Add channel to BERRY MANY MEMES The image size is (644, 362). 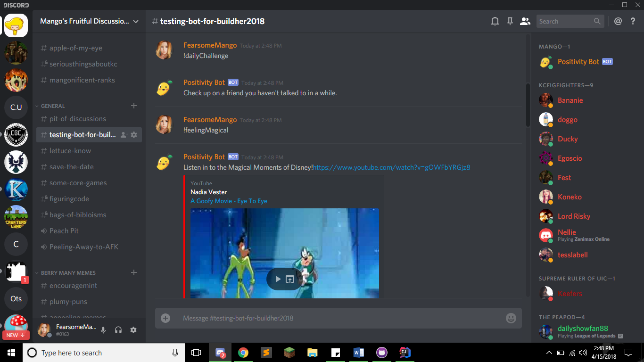(x=134, y=272)
